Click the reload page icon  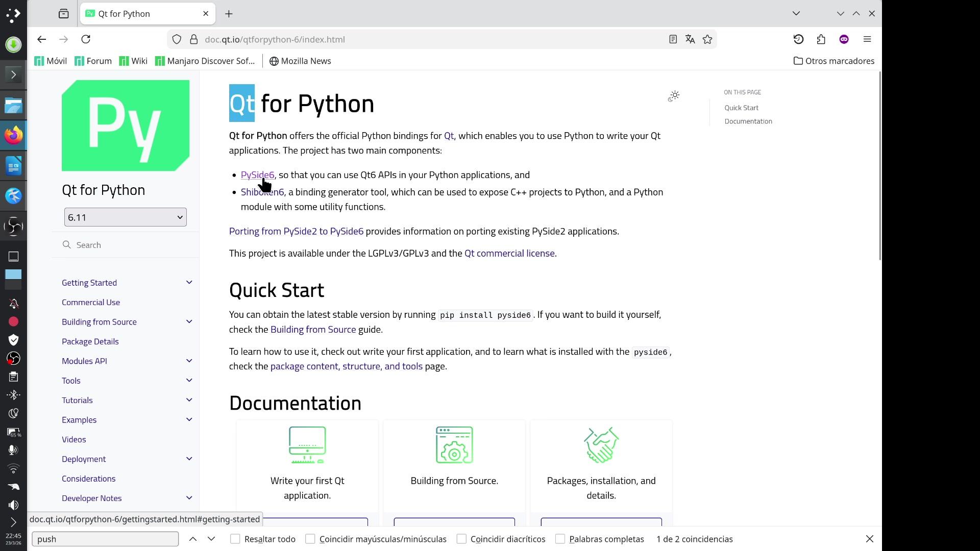86,39
